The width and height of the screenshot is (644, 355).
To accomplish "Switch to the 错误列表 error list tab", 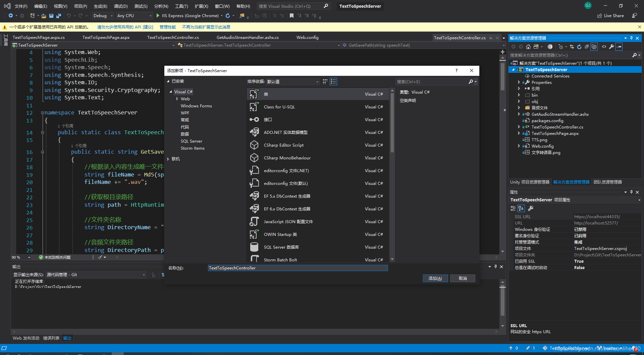I will point(51,338).
